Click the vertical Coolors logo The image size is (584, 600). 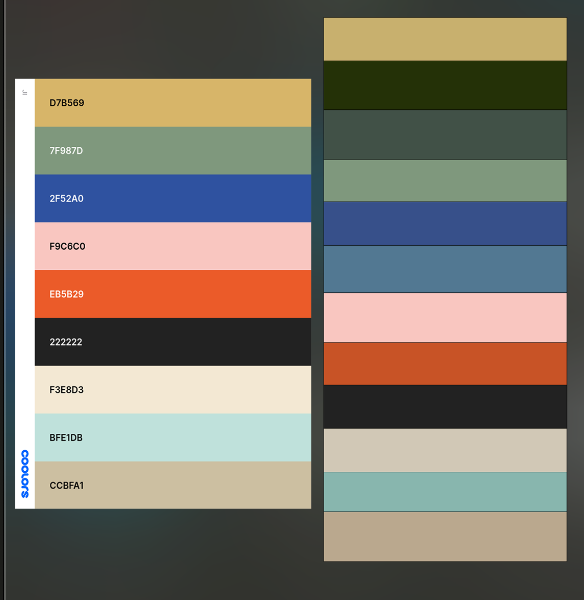click(25, 474)
